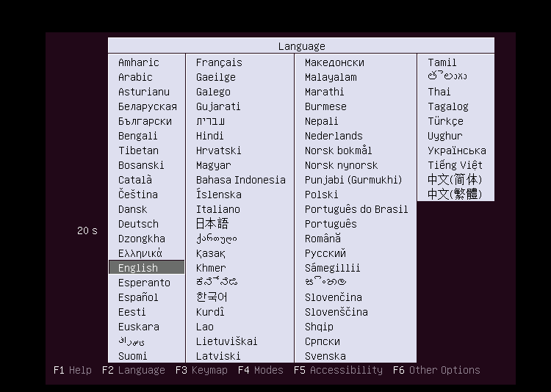Viewport: 551px width, 392px height.
Task: Select Galego language
Action: pyautogui.click(x=213, y=92)
